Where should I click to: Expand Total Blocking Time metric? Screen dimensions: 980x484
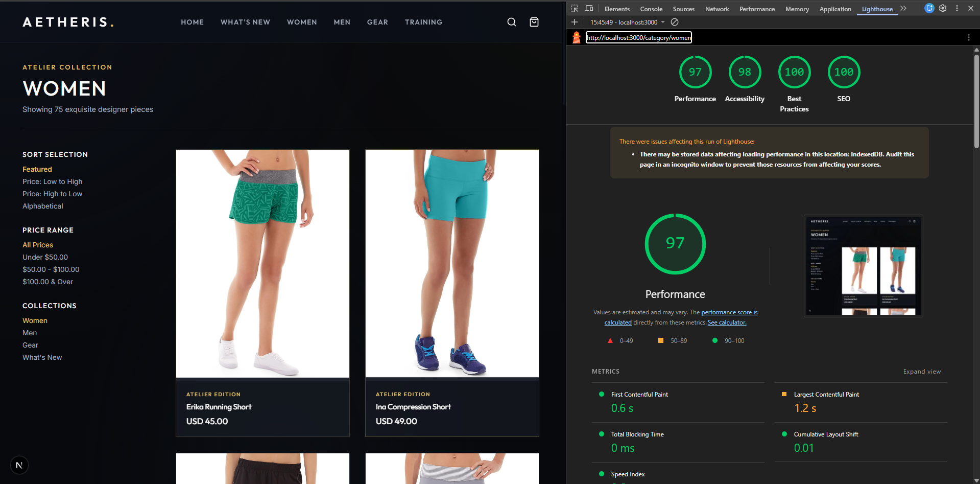(678, 442)
